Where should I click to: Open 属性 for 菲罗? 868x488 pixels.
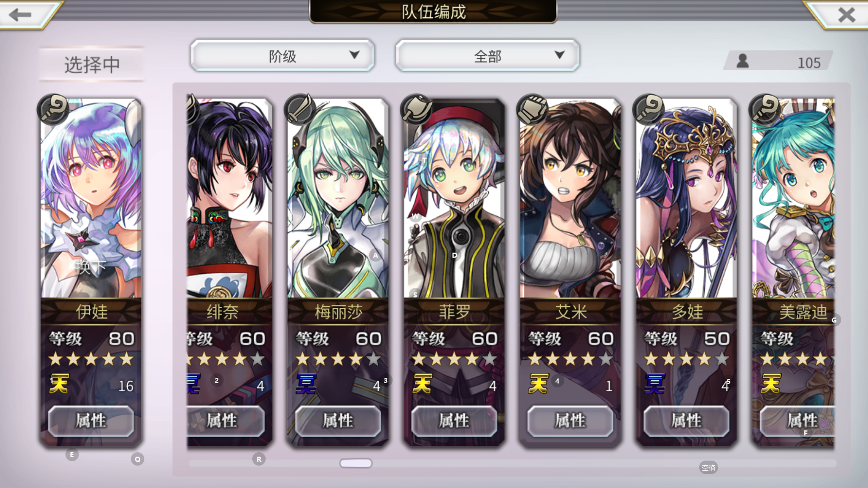[454, 420]
